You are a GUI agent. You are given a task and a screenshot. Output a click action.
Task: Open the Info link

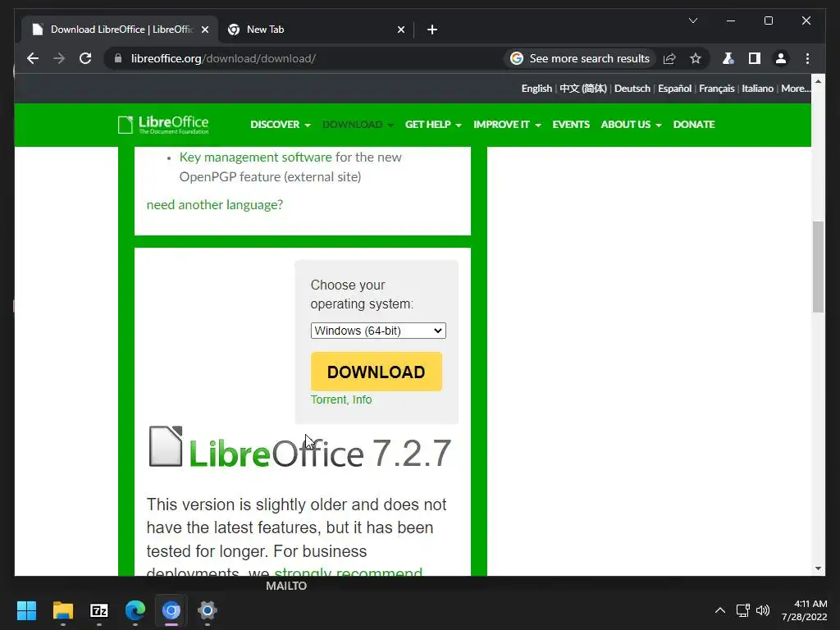pyautogui.click(x=362, y=399)
